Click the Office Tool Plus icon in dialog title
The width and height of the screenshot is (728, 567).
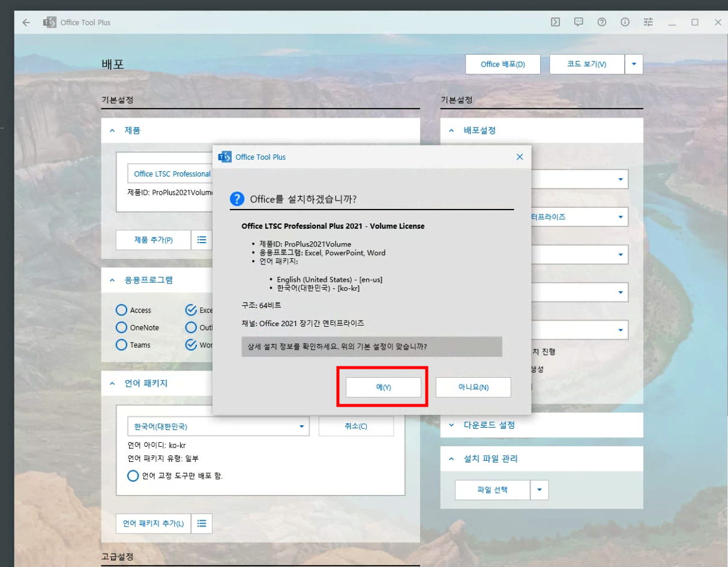[x=225, y=157]
